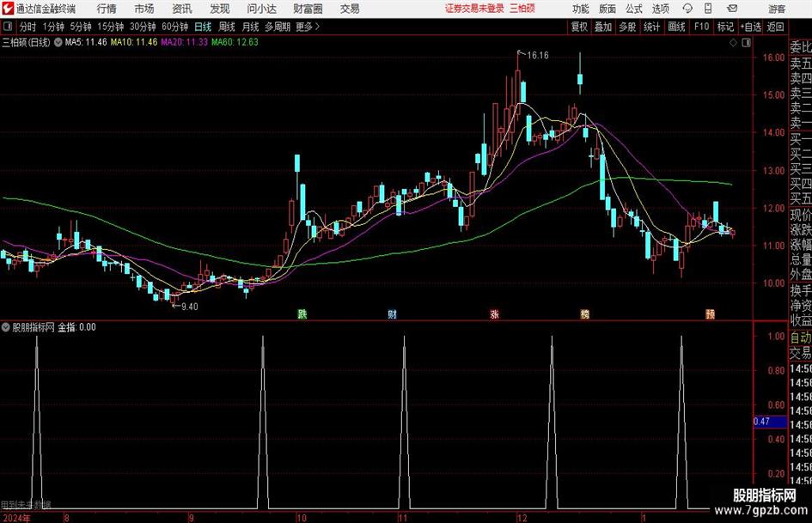Click the mobile phone icon
Image resolution: width=812 pixels, height=523 pixels.
click(x=708, y=9)
